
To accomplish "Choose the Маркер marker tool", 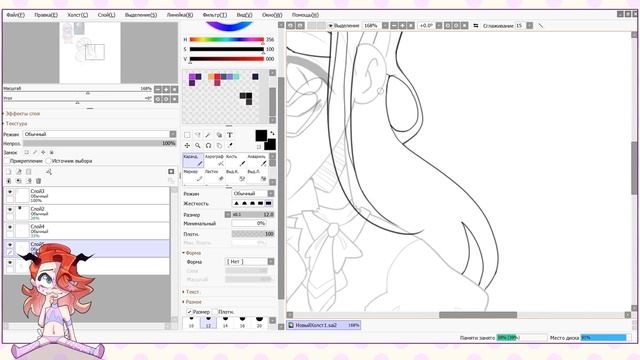I will (193, 176).
